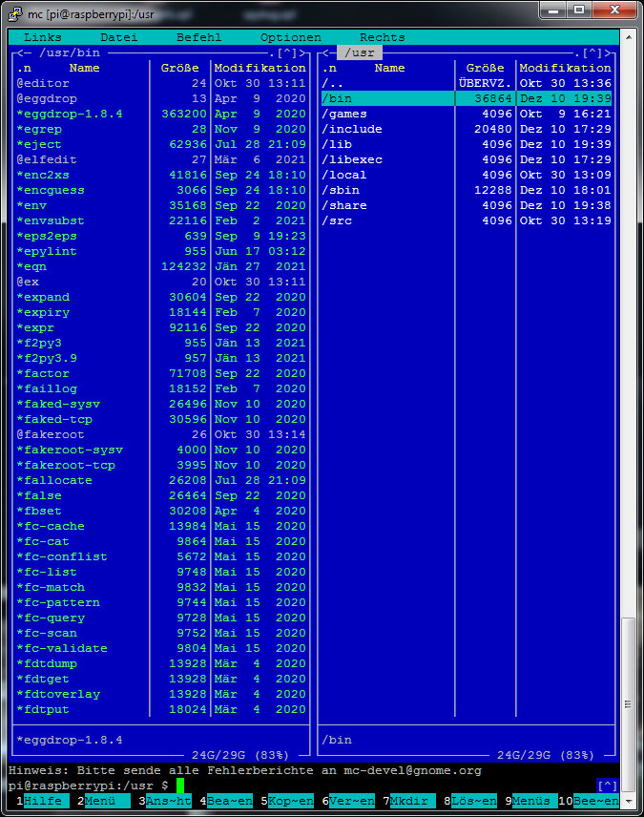This screenshot has height=817, width=644.
Task: Select the *fakeroot-sysv file in left panel
Action: tap(70, 450)
